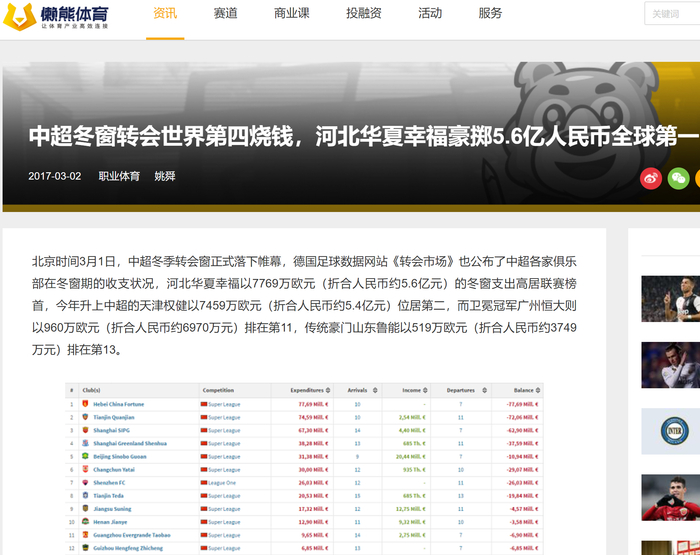
Task: Click the Hebei China Fortune club crest
Action: pos(85,404)
